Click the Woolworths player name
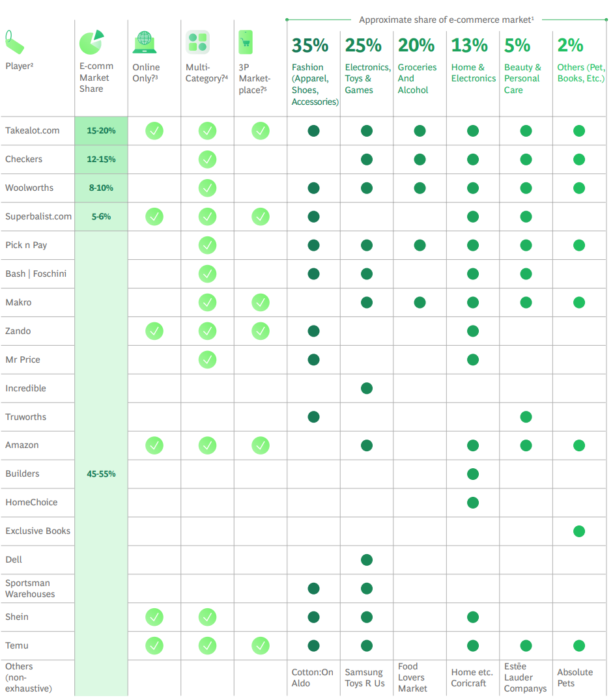613x700 pixels. 29,188
